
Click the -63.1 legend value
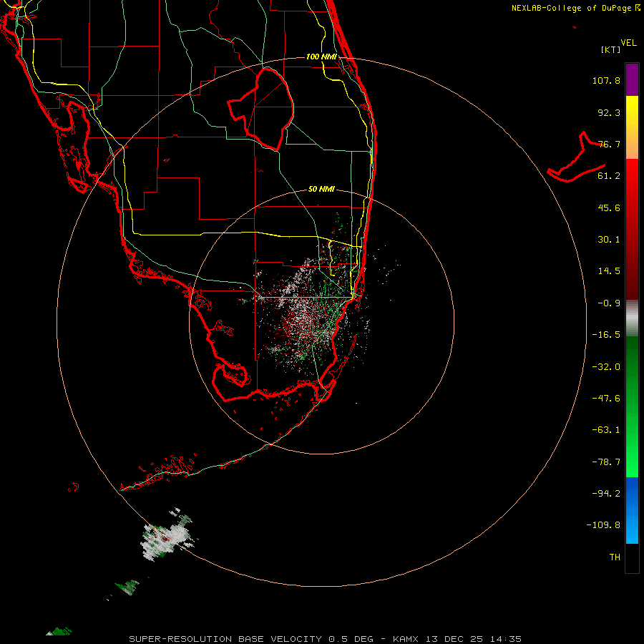[x=606, y=430]
